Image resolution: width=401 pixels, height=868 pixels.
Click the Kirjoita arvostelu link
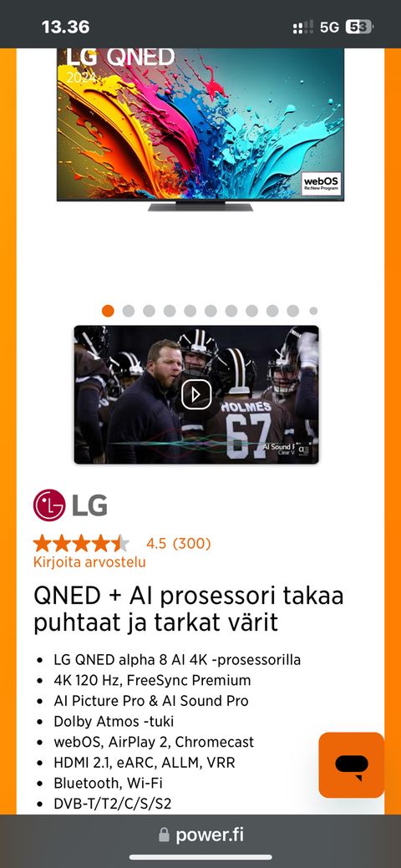pos(89,562)
